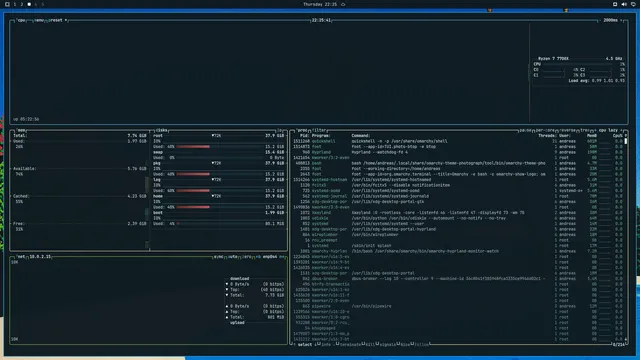Click the Threads column header

coord(547,136)
